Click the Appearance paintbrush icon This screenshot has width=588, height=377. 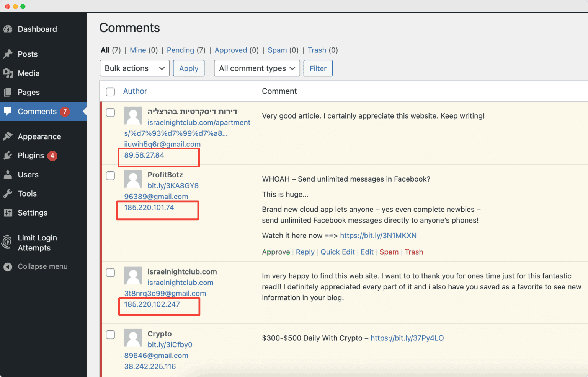pyautogui.click(x=8, y=136)
